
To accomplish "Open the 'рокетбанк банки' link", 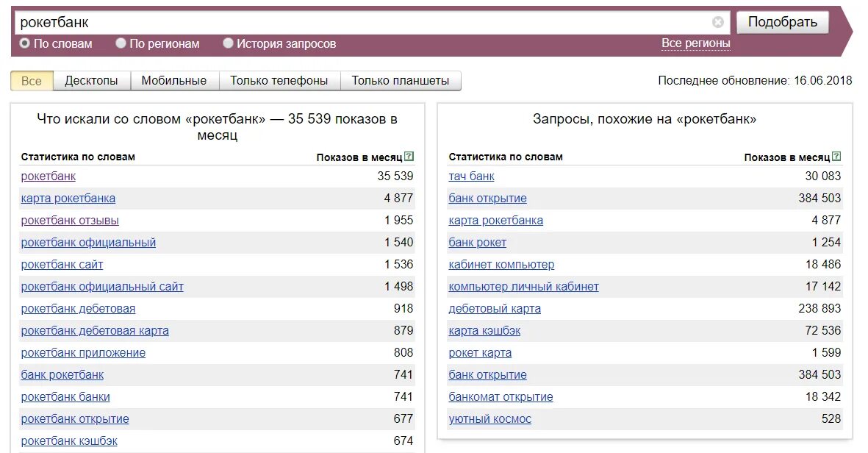I will [65, 397].
